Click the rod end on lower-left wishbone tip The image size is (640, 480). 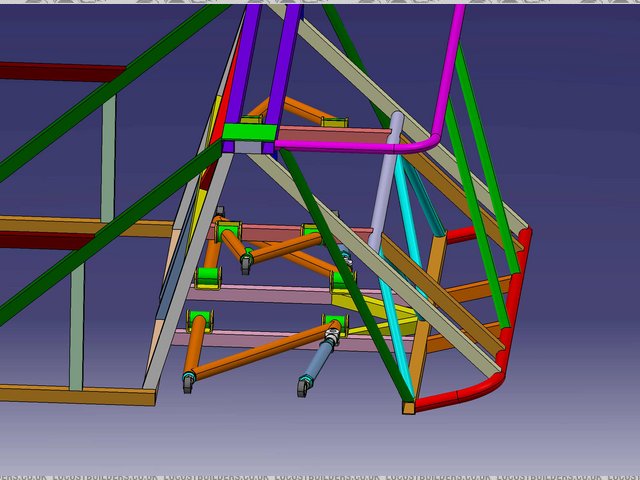coord(188,382)
